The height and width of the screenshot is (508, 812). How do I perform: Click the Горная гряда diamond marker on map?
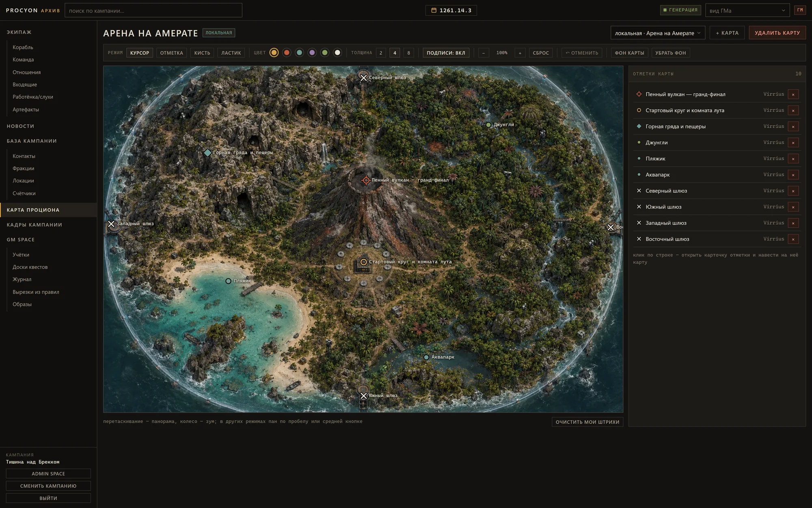click(207, 153)
